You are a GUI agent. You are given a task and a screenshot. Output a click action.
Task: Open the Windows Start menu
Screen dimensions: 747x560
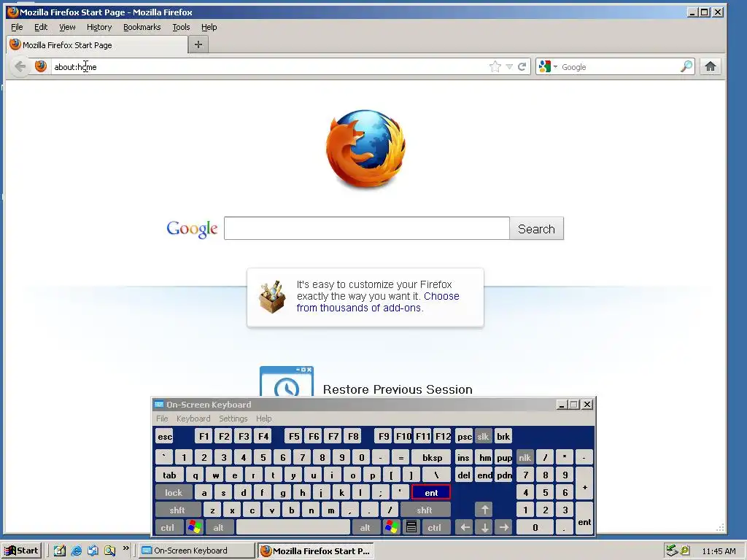pos(21,551)
